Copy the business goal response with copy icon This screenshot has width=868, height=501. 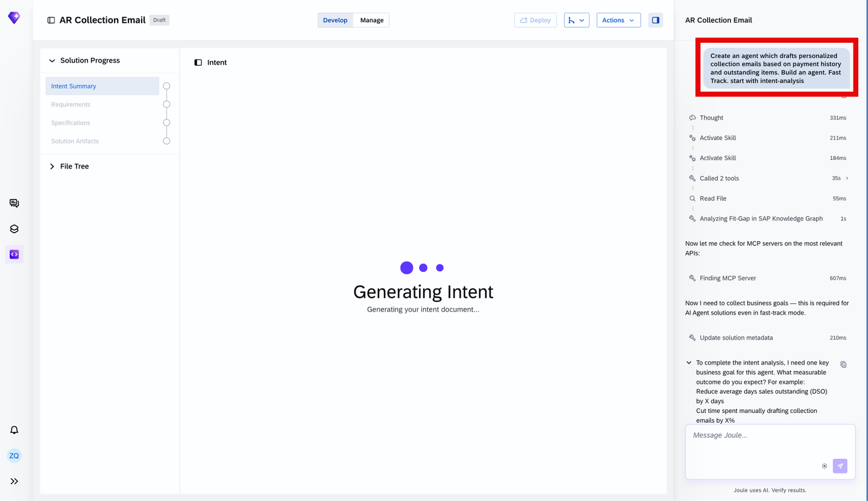pyautogui.click(x=843, y=364)
